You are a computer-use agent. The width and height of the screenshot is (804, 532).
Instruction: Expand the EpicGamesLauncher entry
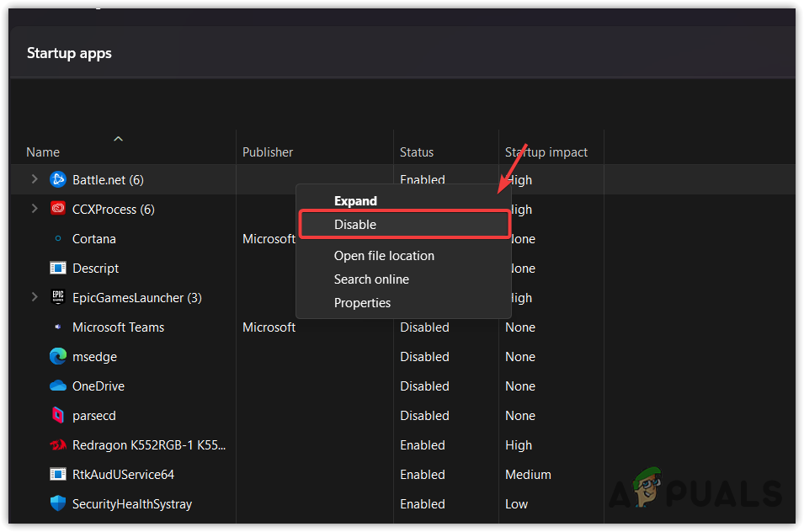(x=34, y=297)
